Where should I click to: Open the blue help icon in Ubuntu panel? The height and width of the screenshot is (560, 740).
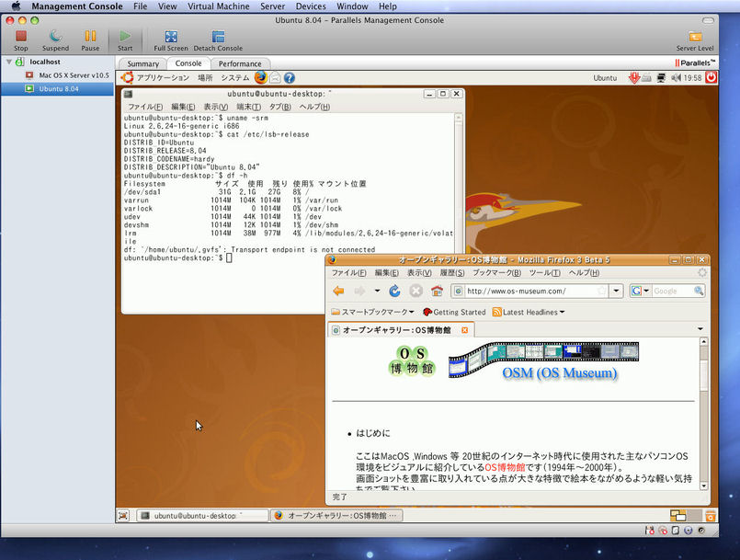[290, 77]
